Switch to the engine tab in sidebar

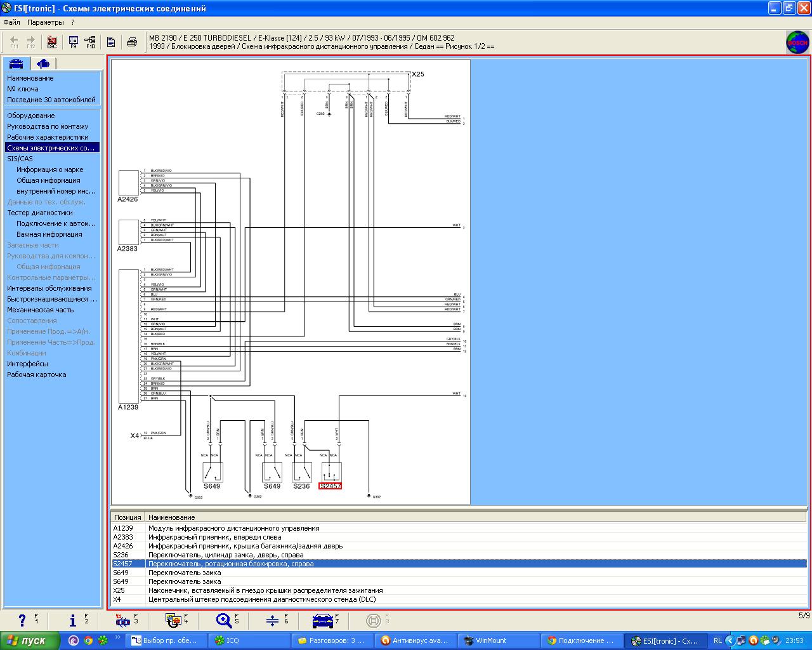[43, 63]
